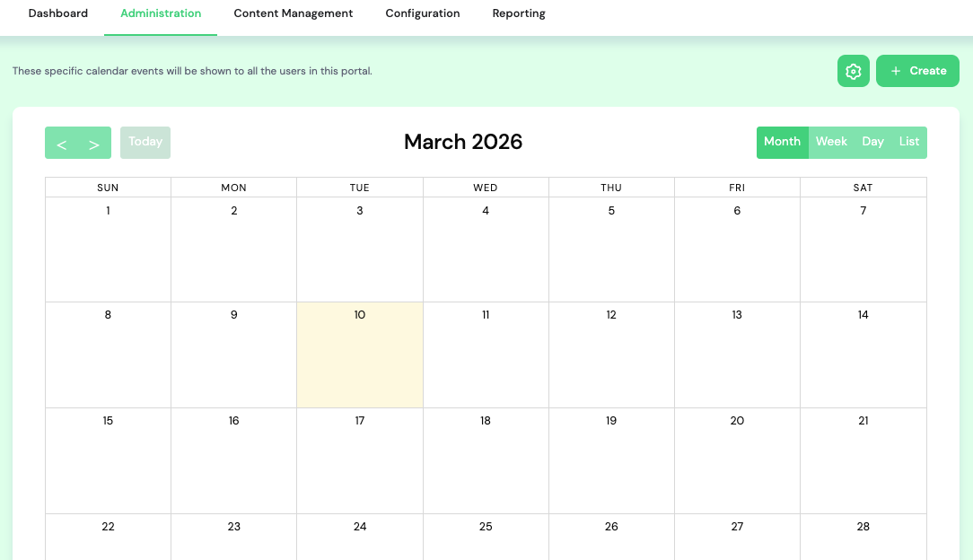Click the date number 17
Viewport: 973px width, 560px height.
360,421
